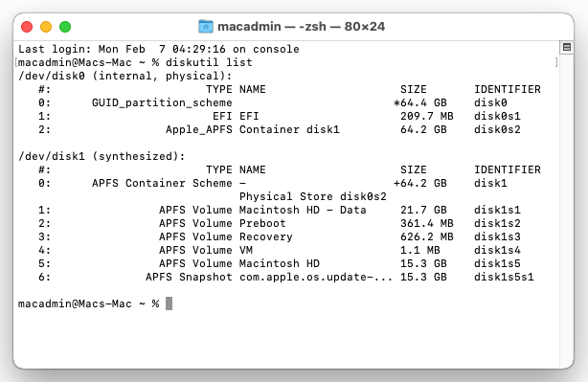This screenshot has height=382, width=588.
Task: Click the Last login line
Action: coord(159,49)
